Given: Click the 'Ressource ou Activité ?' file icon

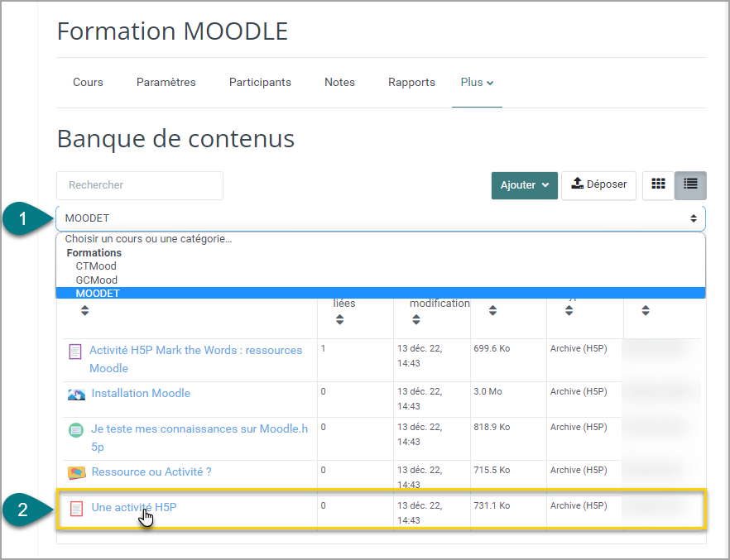Looking at the screenshot, I should point(76,473).
